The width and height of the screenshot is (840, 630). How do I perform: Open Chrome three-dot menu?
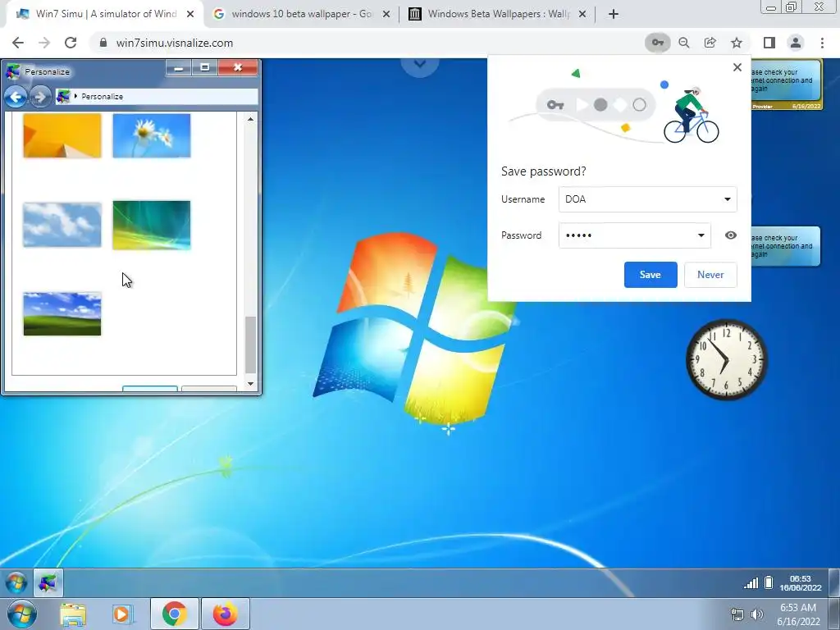point(822,43)
